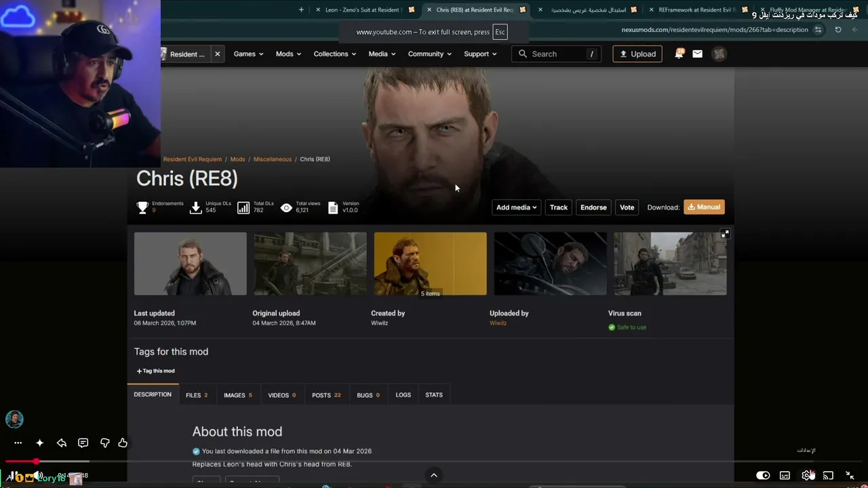Click the Version document icon
Viewport: 868px width, 488px height.
(333, 208)
